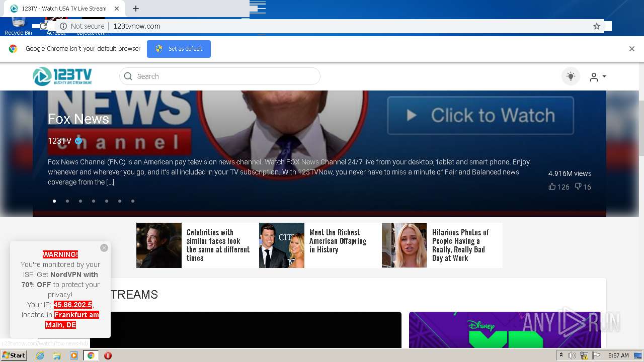The image size is (644, 362).
Task: Click the 123TV site logo
Action: [62, 76]
